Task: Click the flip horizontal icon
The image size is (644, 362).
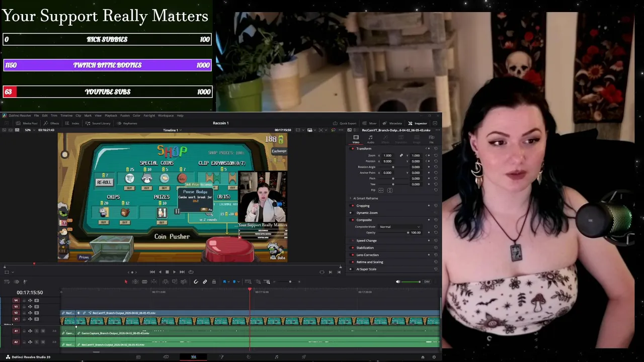Action: click(381, 190)
